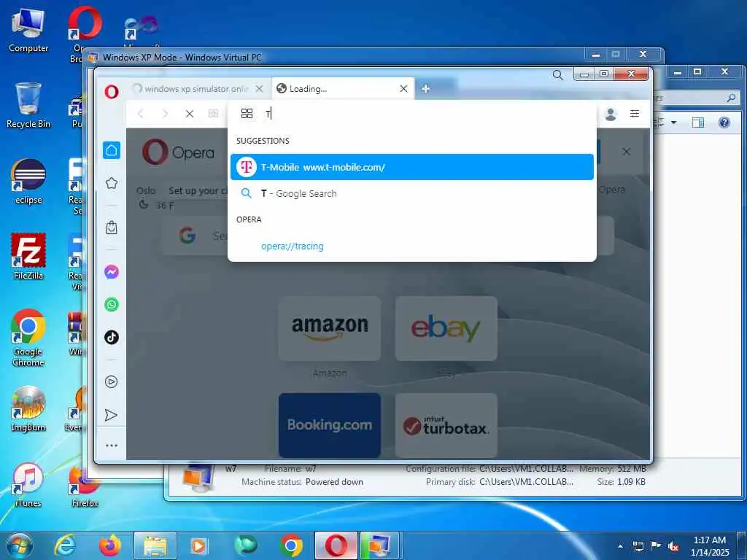Image resolution: width=747 pixels, height=560 pixels.
Task: Open Computer desktop icon
Action: pyautogui.click(x=28, y=31)
